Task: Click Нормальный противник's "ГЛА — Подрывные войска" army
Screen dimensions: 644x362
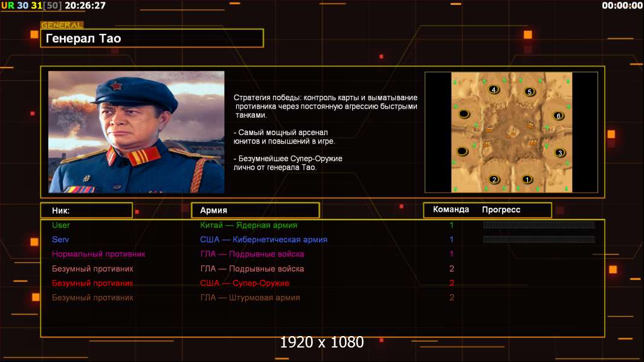Action: pyautogui.click(x=252, y=254)
